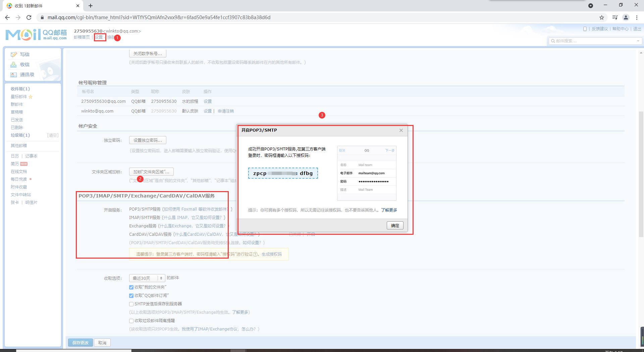Open the media control icon in browser toolbar

pyautogui.click(x=615, y=17)
